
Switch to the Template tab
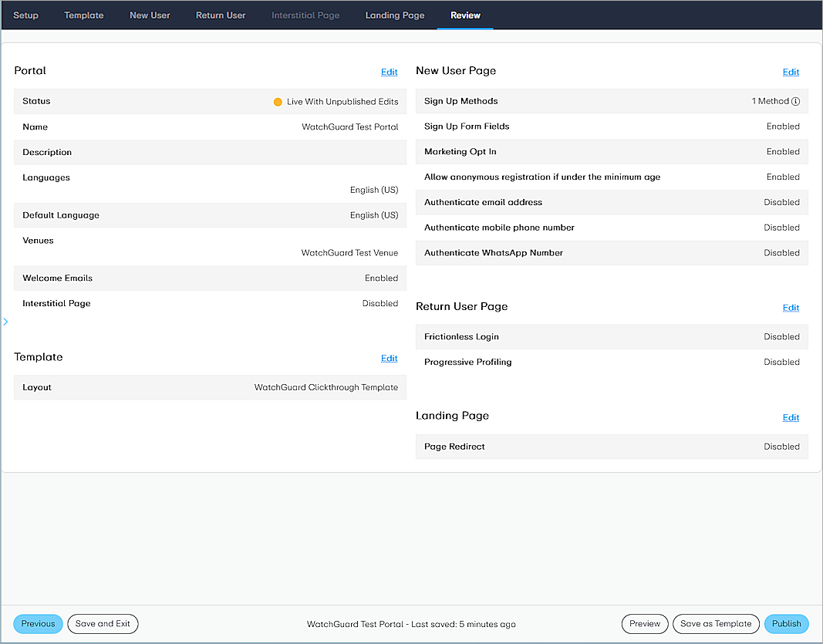83,15
